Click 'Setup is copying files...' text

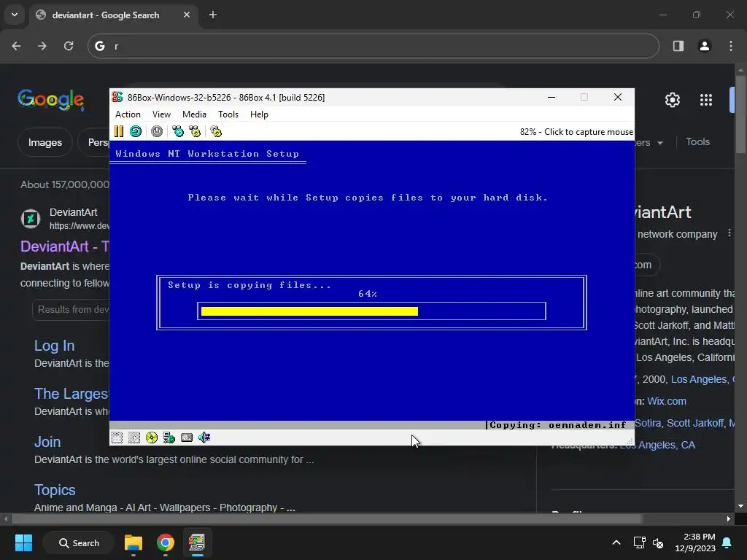point(249,285)
